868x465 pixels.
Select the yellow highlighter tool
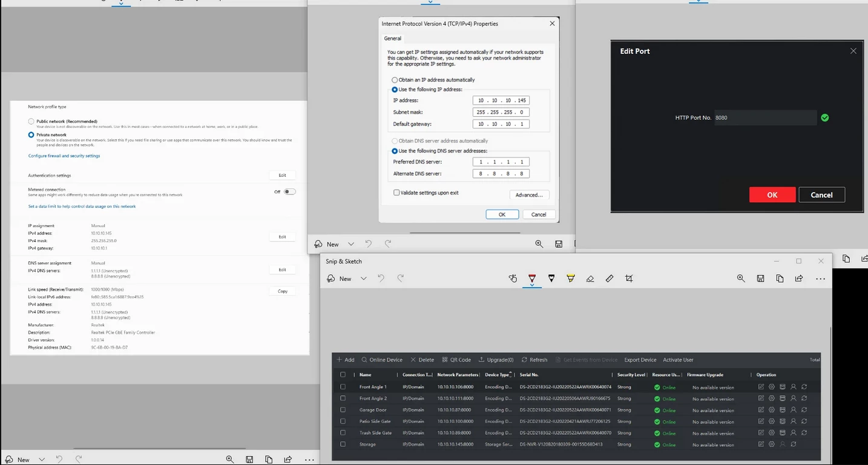coord(571,279)
